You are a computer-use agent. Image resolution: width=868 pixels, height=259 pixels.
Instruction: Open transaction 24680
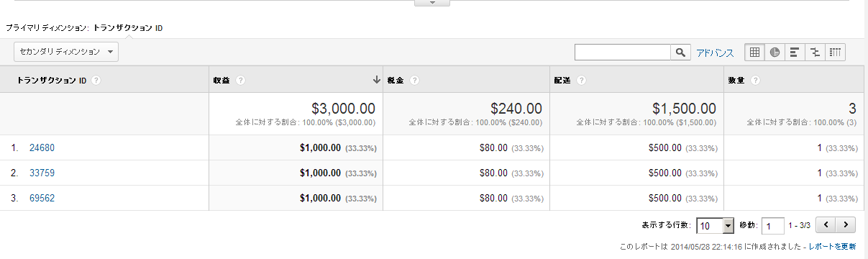[x=42, y=148]
